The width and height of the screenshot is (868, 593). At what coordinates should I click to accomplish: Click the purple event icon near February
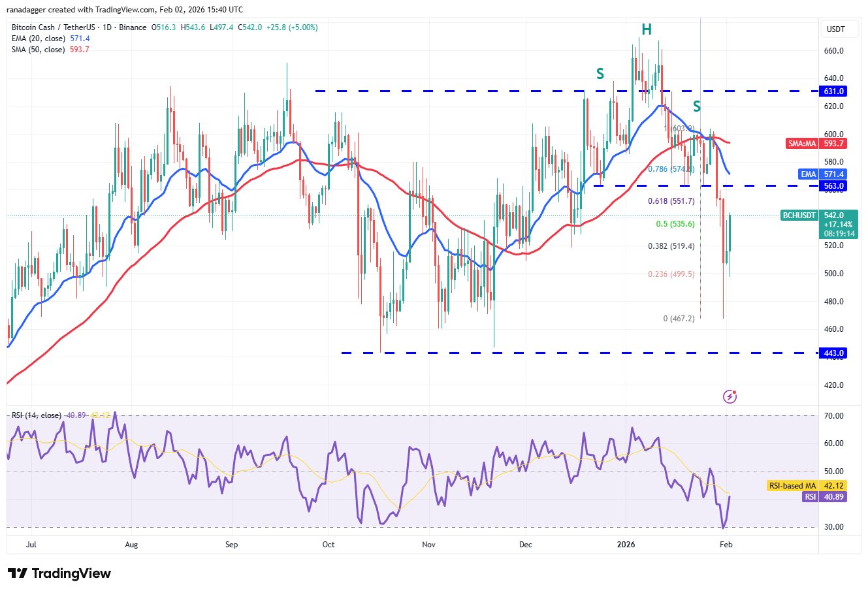pyautogui.click(x=730, y=396)
